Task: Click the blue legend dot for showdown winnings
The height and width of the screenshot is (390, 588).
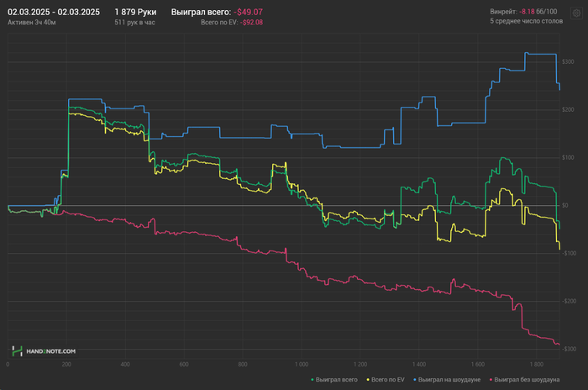Action: point(415,380)
